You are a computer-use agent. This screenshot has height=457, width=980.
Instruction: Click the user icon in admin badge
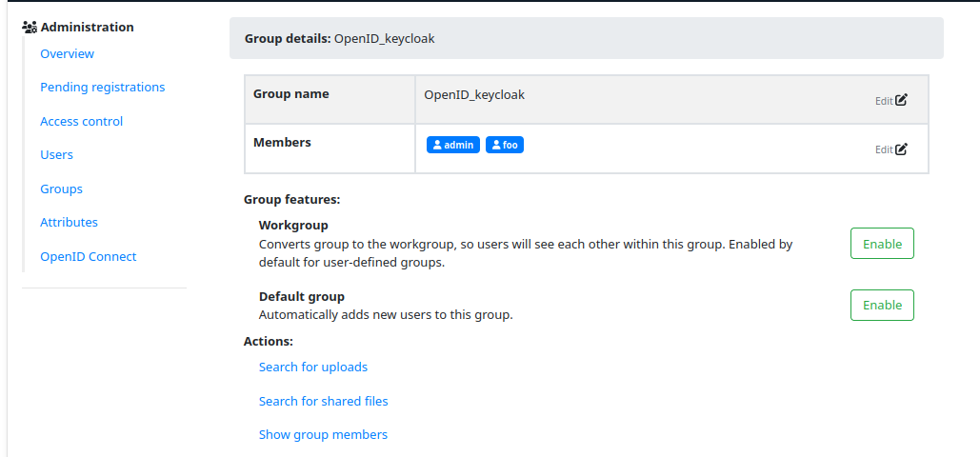tap(437, 145)
